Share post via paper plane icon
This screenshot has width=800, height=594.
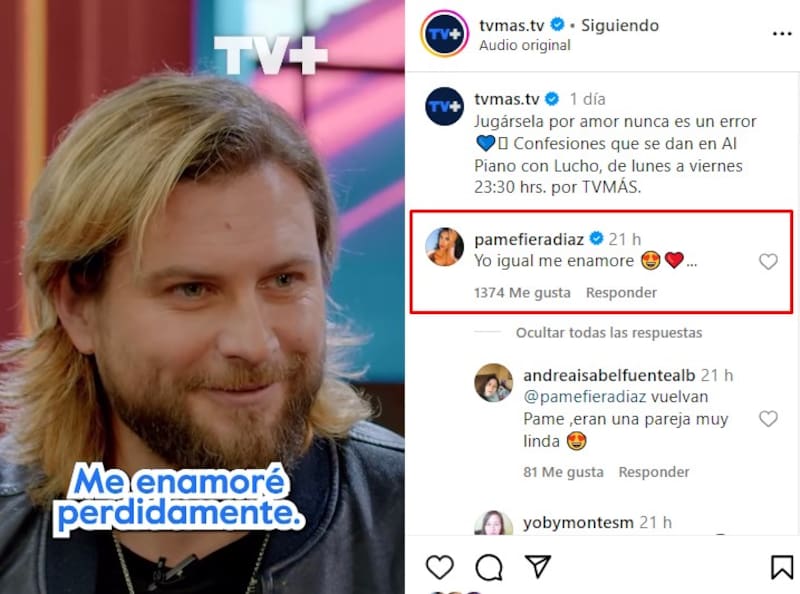pyautogui.click(x=538, y=566)
